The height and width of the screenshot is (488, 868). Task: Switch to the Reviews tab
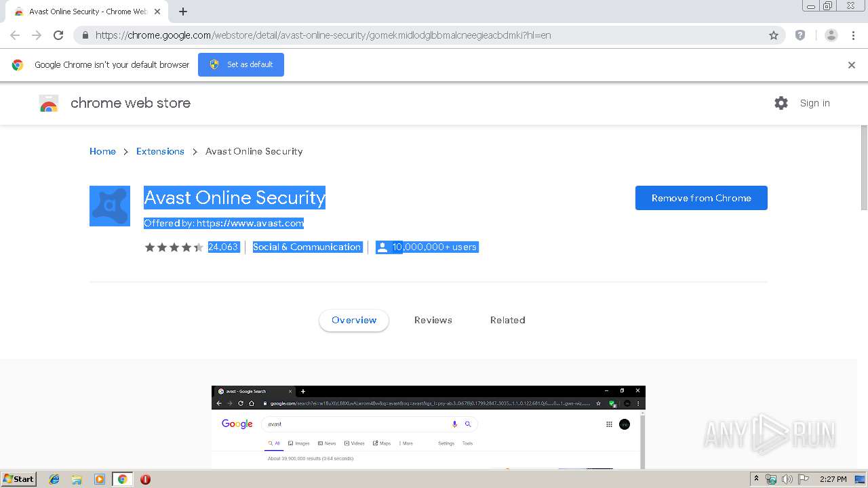433,320
